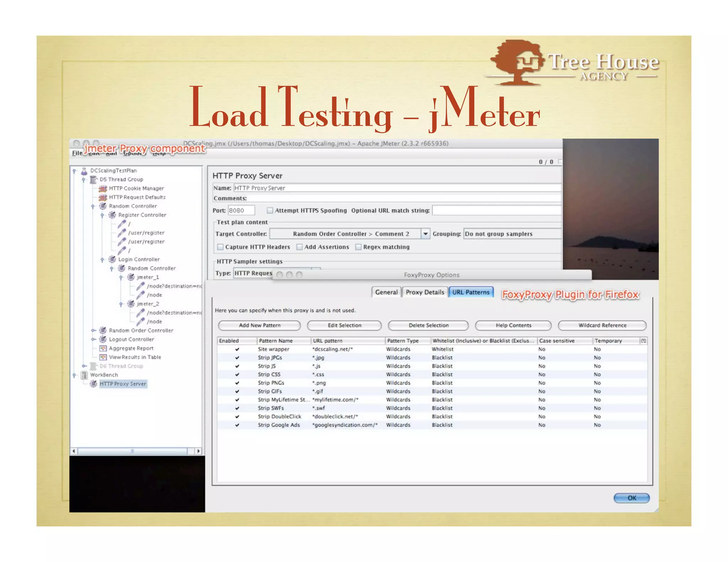Viewport: 728px width, 562px height.
Task: Check the Capture HTTP Headers option
Action: point(220,247)
